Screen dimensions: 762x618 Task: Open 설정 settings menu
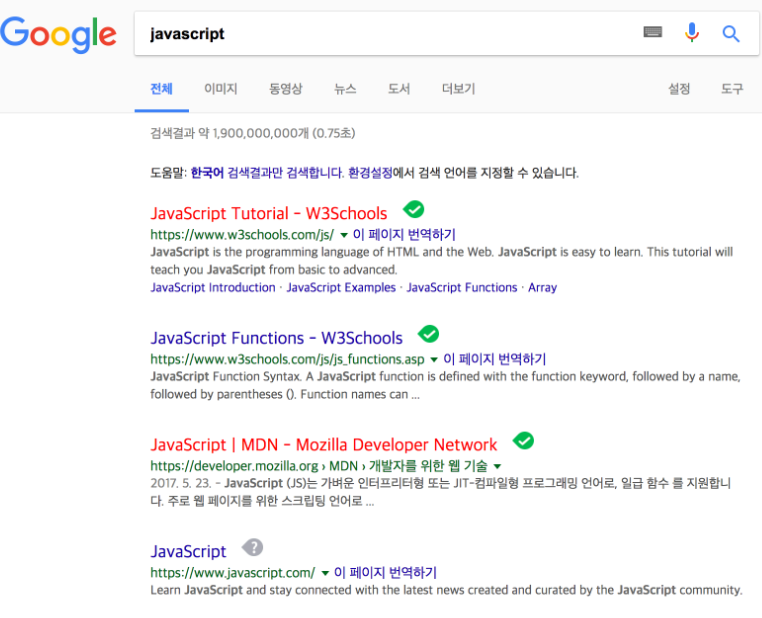point(679,89)
